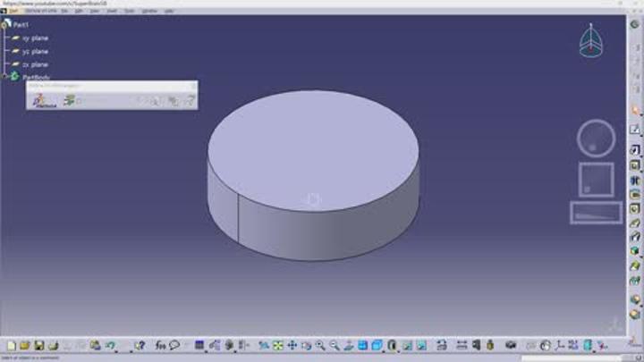Open the Start menu
The image size is (644, 362).
point(14,11)
